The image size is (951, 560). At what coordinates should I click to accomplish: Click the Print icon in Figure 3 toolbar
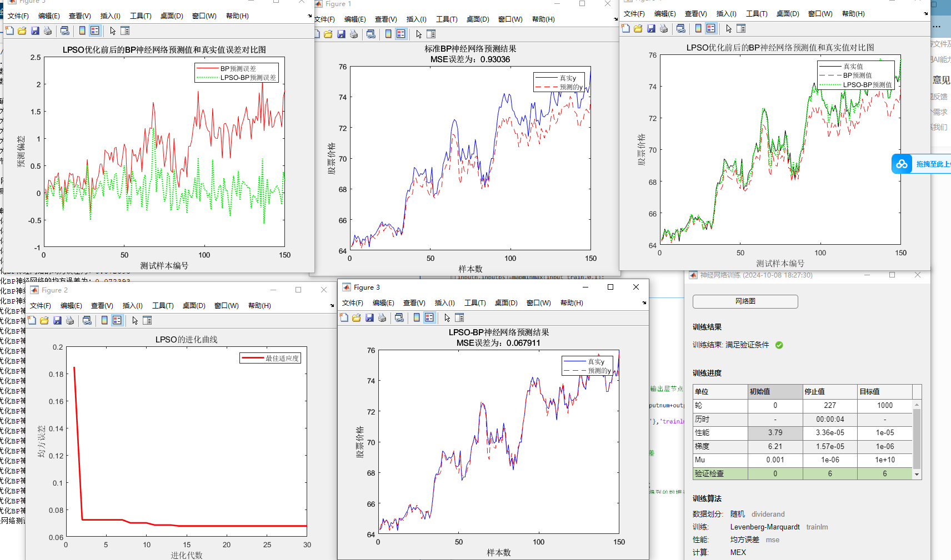click(x=382, y=317)
